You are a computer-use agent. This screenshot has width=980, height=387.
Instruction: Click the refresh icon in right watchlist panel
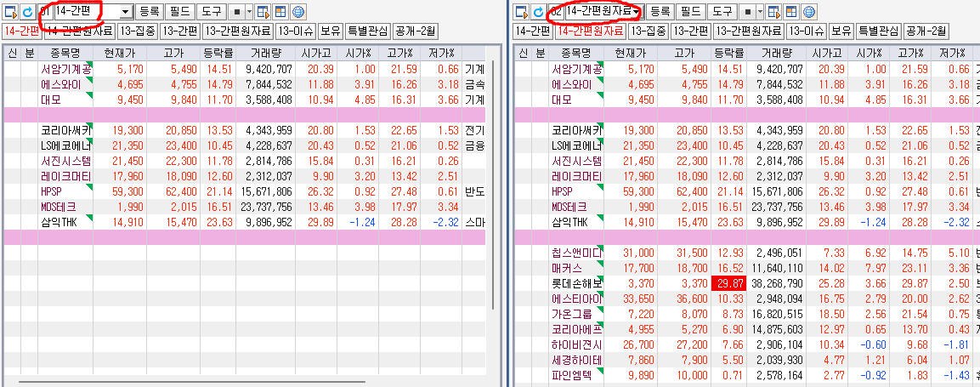click(538, 11)
